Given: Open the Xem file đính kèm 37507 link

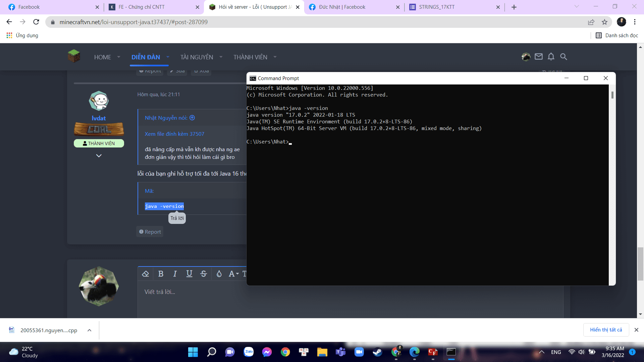Looking at the screenshot, I should point(174,134).
